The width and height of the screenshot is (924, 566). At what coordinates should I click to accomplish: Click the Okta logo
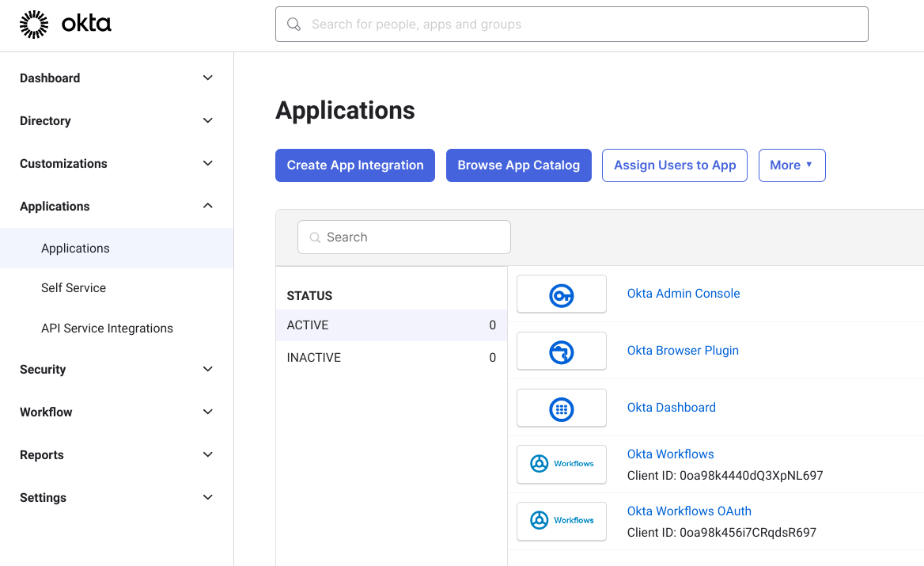[66, 25]
